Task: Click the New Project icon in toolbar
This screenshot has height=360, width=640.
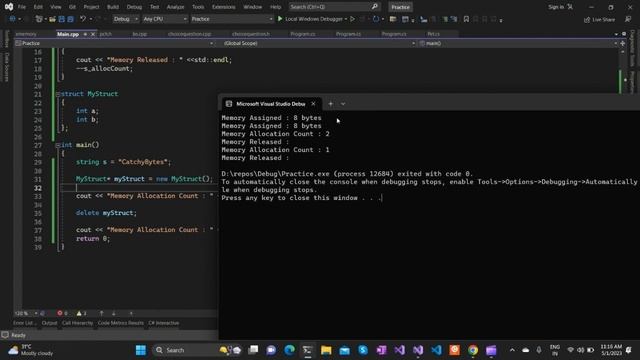Action: click(x=39, y=19)
